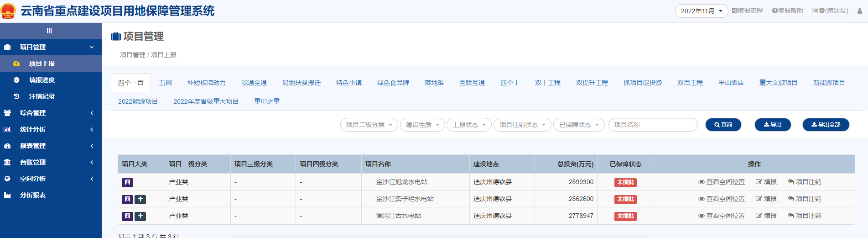The width and height of the screenshot is (868, 238).
Task: View spatial location for 金沙江旭龙水电站
Action: click(x=722, y=182)
